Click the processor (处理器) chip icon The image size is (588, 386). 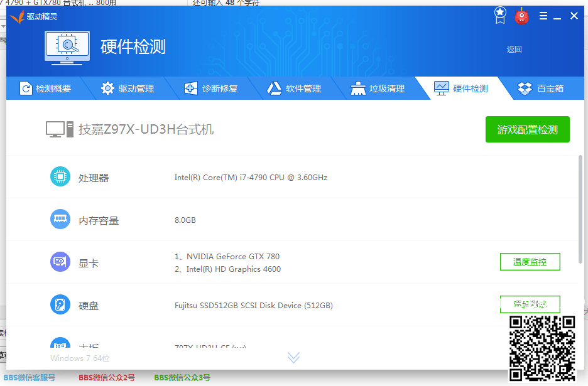tap(60, 177)
